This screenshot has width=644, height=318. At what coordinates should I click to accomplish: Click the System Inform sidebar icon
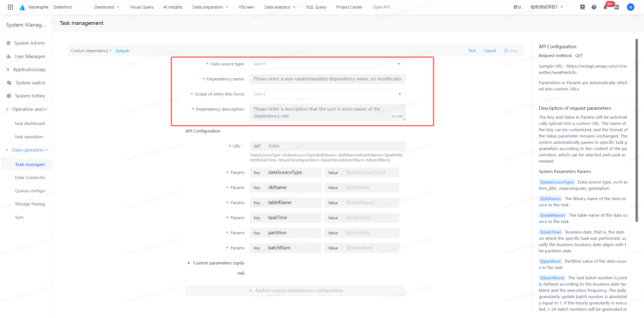pyautogui.click(x=9, y=43)
